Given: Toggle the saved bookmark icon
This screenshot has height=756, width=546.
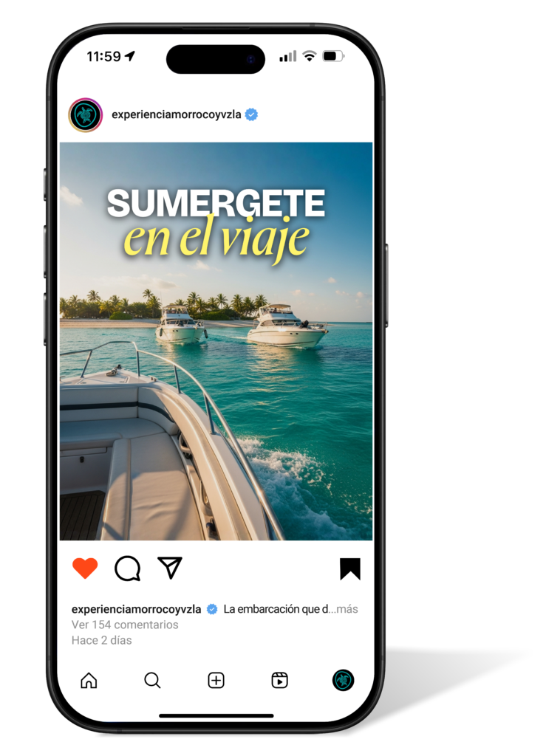Looking at the screenshot, I should tap(350, 568).
